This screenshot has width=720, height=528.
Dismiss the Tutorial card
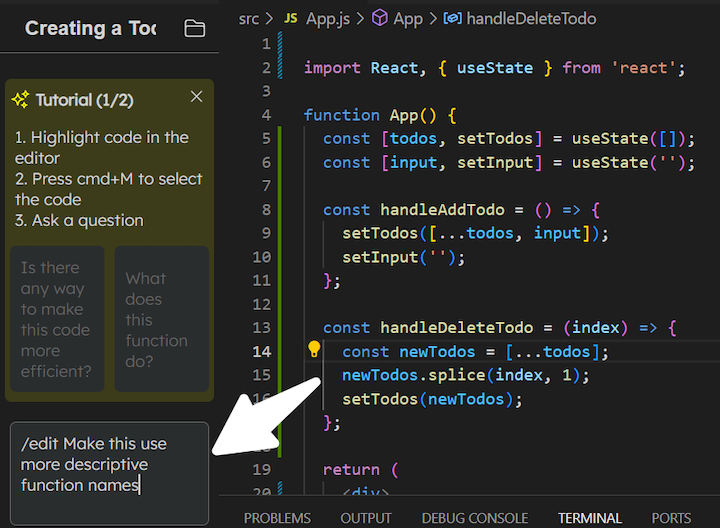[x=196, y=97]
